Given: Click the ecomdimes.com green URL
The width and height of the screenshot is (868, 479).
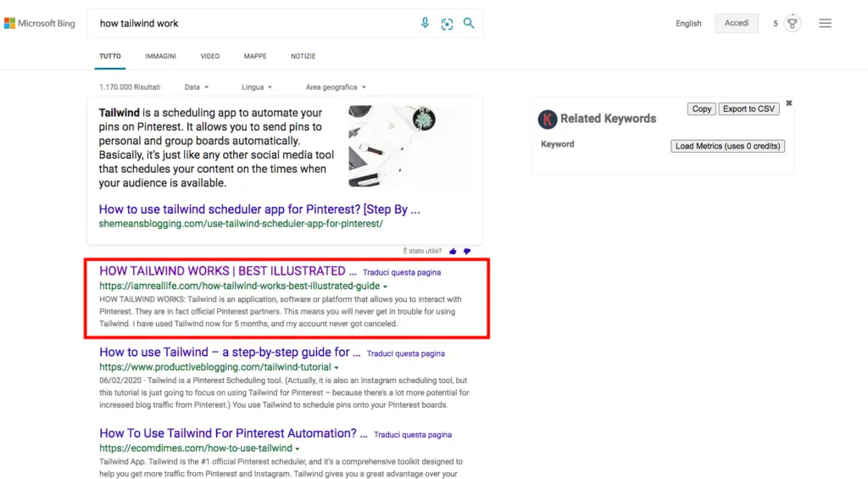Looking at the screenshot, I should click(196, 448).
